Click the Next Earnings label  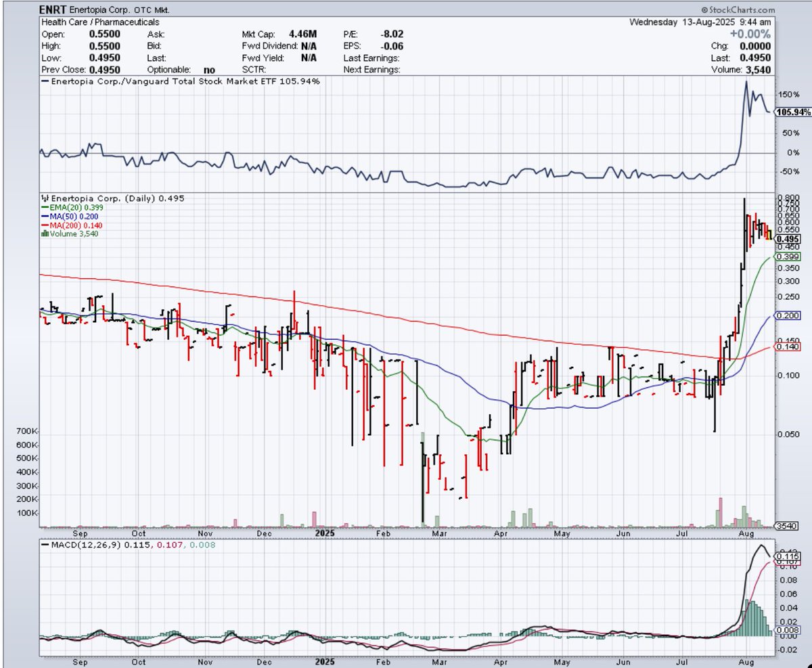371,70
